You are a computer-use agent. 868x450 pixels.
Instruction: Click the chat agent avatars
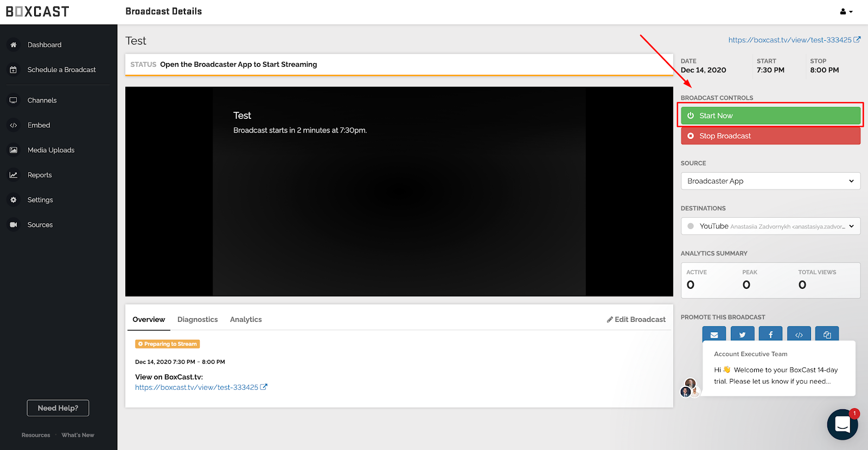(x=690, y=388)
